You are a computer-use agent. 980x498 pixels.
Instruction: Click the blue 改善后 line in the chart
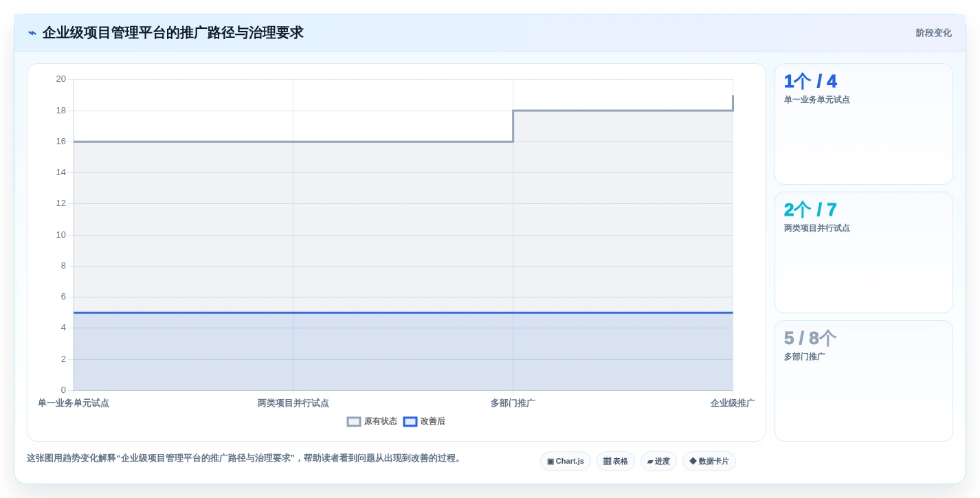(x=403, y=313)
